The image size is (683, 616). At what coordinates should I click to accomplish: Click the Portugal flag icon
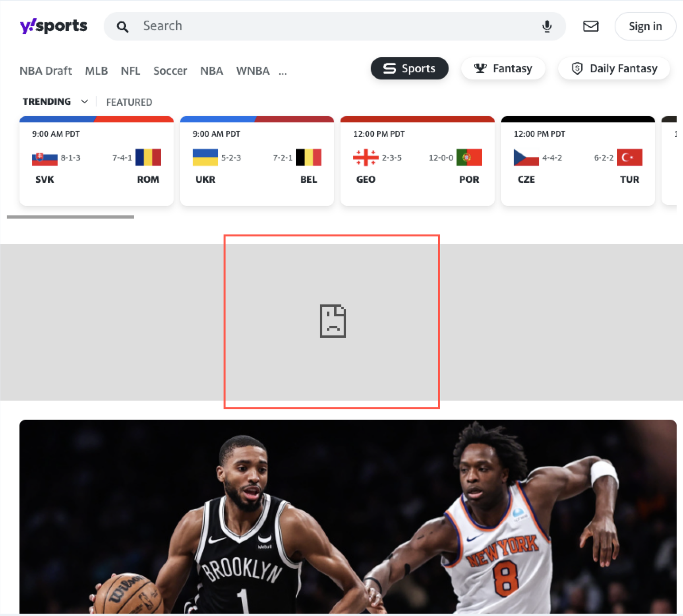pyautogui.click(x=469, y=157)
